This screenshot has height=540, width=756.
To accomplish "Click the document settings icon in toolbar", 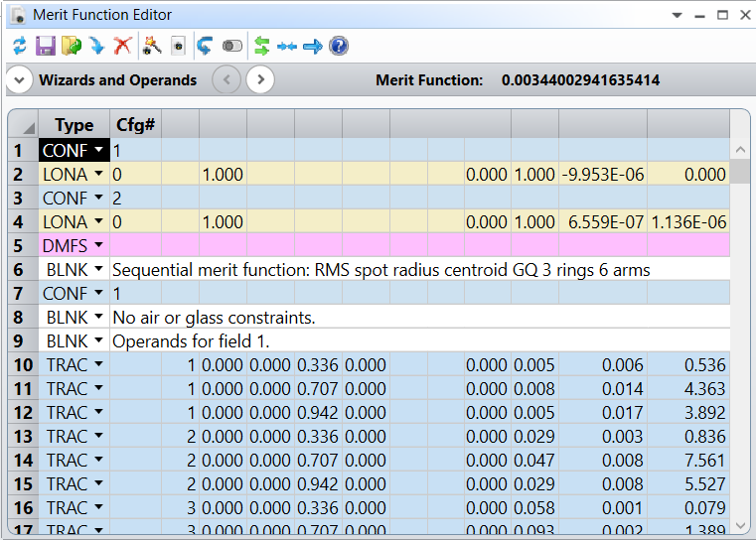I will pos(179,47).
